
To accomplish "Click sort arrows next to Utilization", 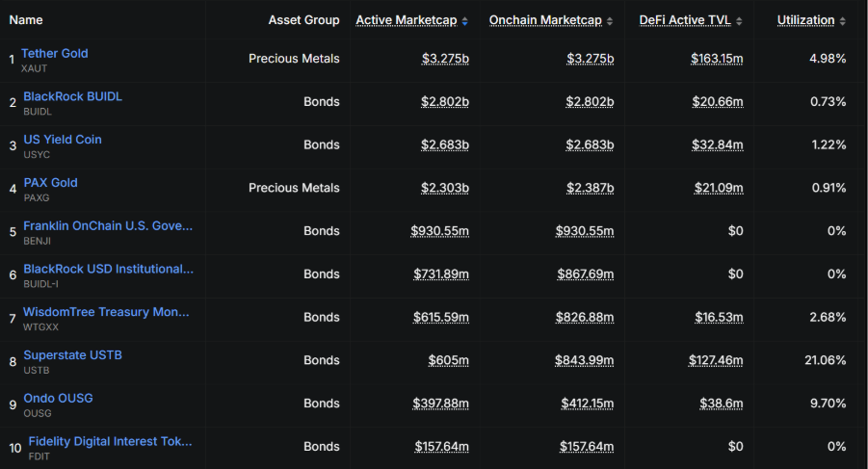I will click(x=843, y=21).
